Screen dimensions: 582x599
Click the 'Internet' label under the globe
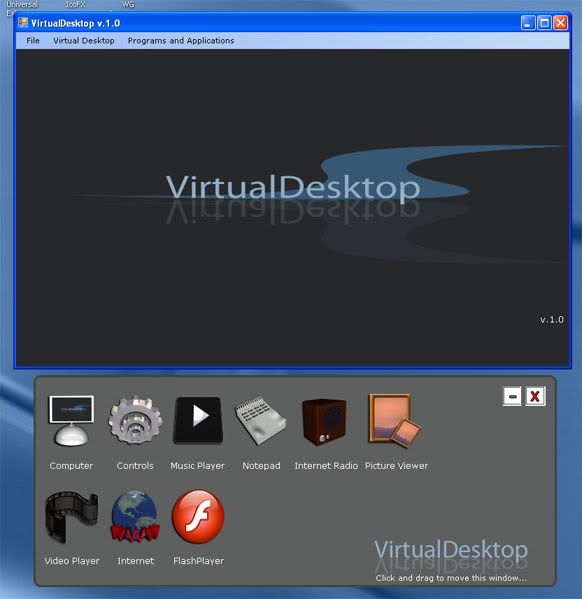pos(136,561)
